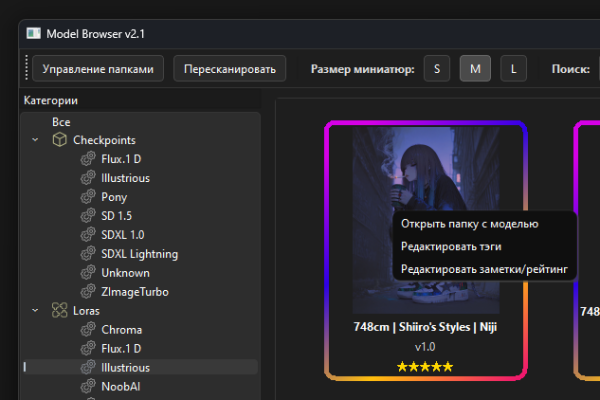Select Illustrious under Loras
The width and height of the screenshot is (600, 400).
(125, 368)
